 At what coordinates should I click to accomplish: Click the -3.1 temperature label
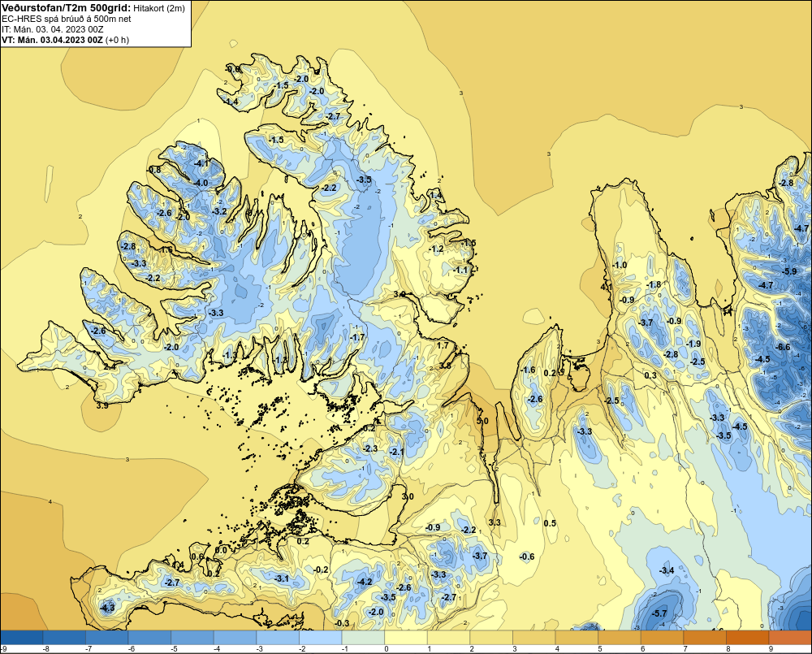[x=281, y=578]
